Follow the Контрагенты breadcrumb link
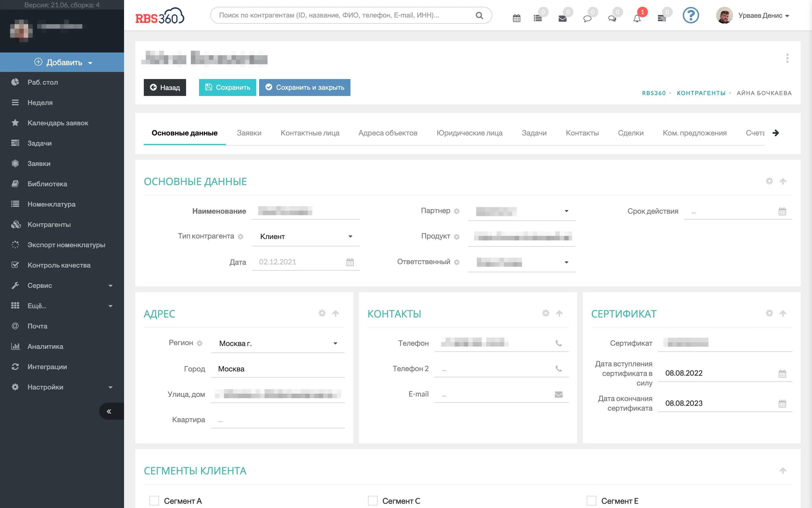The image size is (812, 508). coord(701,93)
